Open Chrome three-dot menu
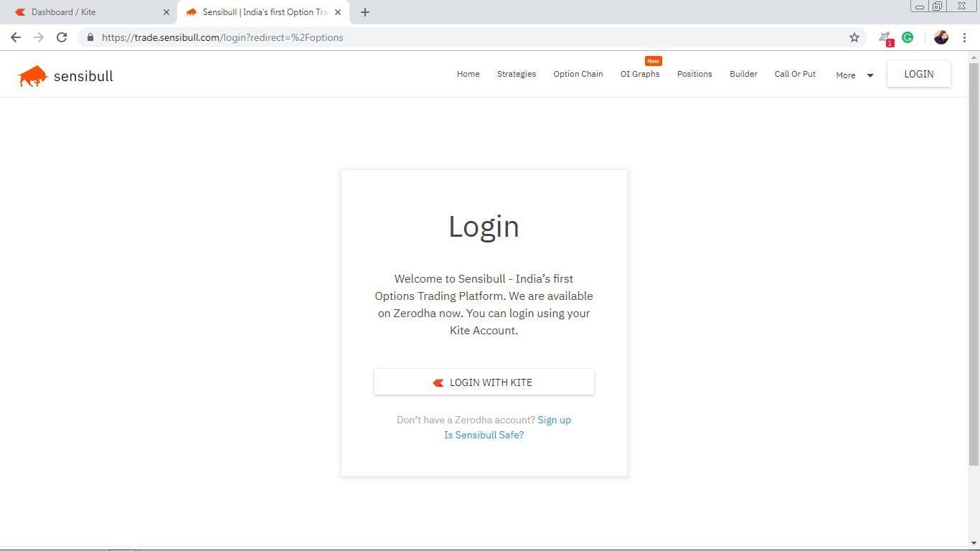980x551 pixels. coord(964,37)
